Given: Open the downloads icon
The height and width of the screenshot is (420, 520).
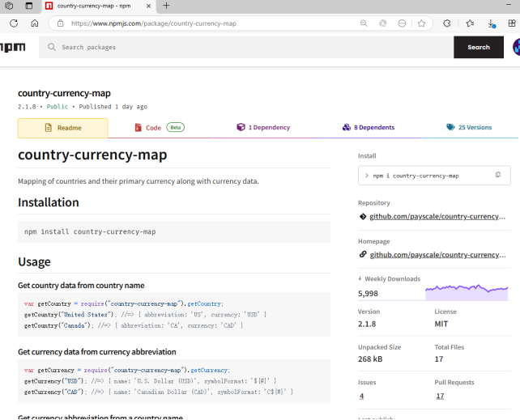Looking at the screenshot, I should 492,23.
